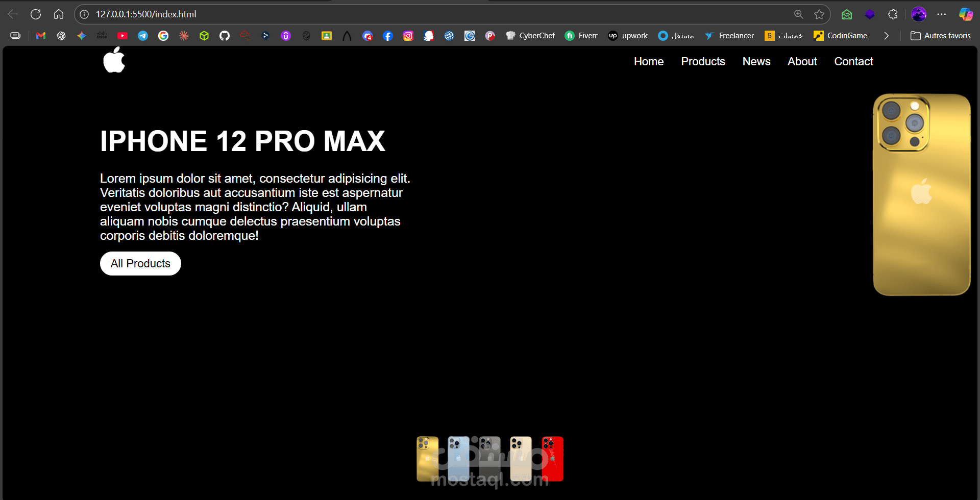Open the Home nav link

pyautogui.click(x=649, y=61)
